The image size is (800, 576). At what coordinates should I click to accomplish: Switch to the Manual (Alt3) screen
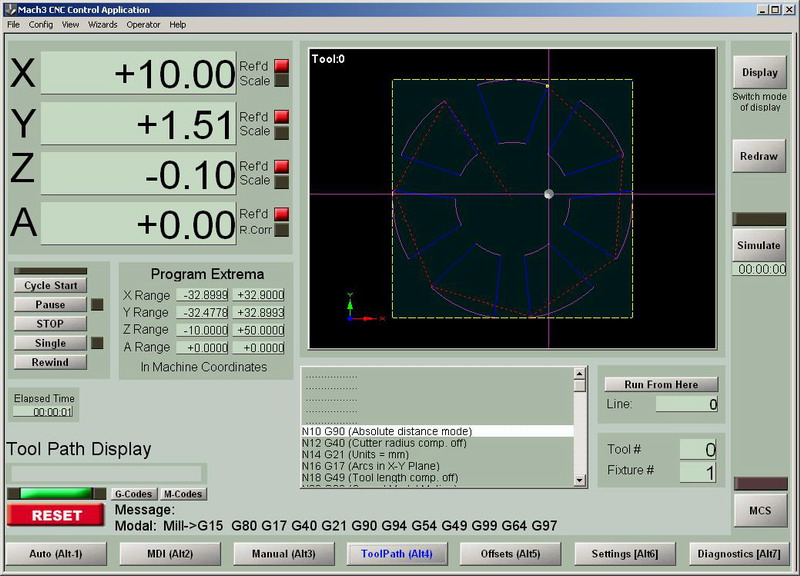tap(284, 554)
